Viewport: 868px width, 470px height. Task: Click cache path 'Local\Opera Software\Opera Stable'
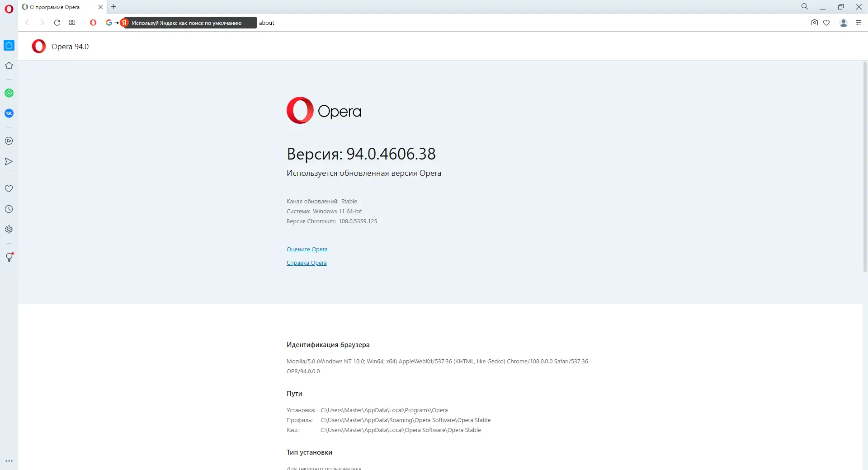tap(401, 430)
